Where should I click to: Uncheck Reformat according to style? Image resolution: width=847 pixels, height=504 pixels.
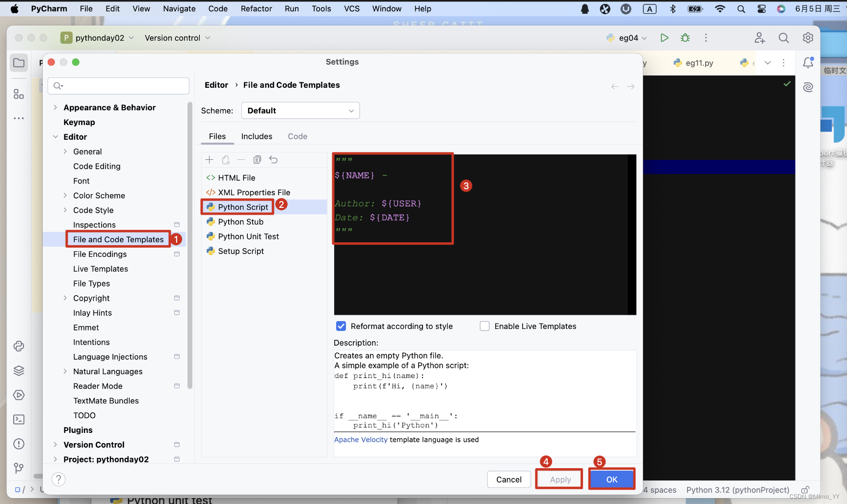tap(341, 326)
